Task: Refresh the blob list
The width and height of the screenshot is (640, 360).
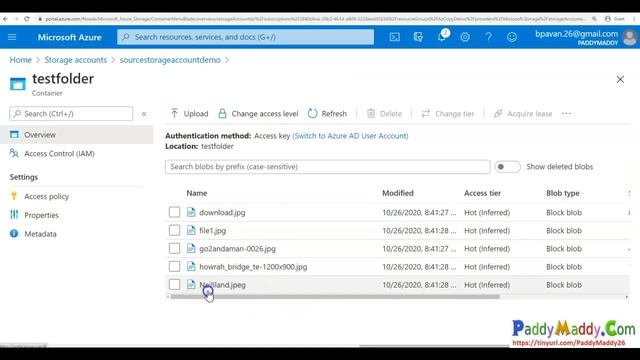Action: tap(327, 113)
